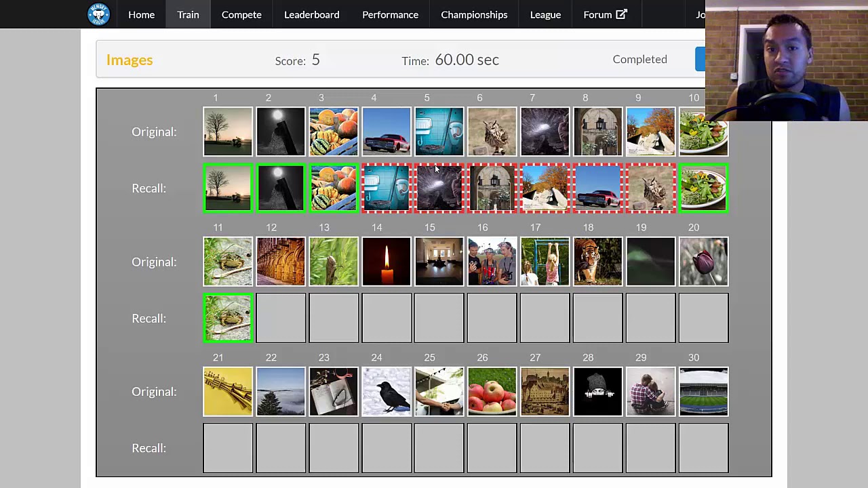
Task: Click original image 25 massage hands
Action: pos(439,391)
